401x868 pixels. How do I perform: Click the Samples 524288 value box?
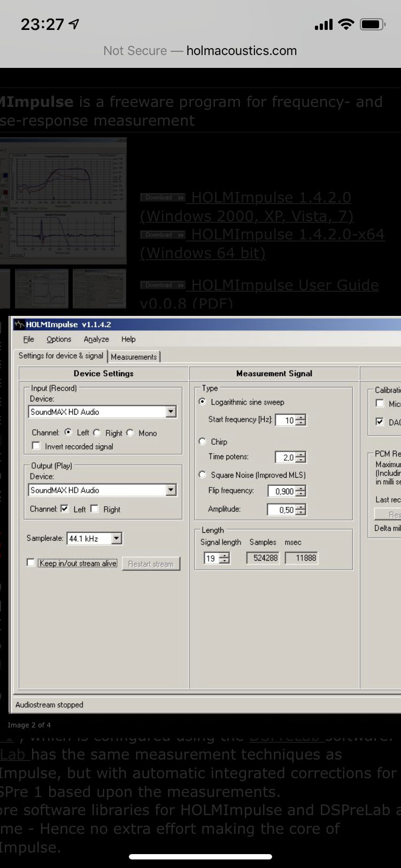(263, 558)
